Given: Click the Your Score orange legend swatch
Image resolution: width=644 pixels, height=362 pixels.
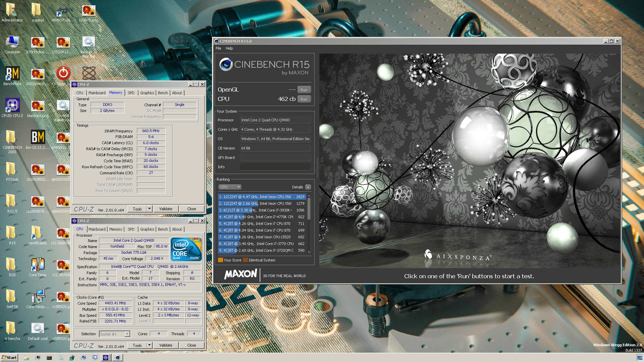Looking at the screenshot, I should coord(220,260).
